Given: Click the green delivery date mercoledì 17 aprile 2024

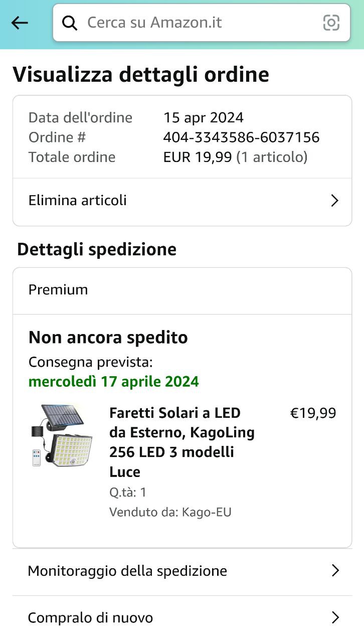Looking at the screenshot, I should 114,382.
